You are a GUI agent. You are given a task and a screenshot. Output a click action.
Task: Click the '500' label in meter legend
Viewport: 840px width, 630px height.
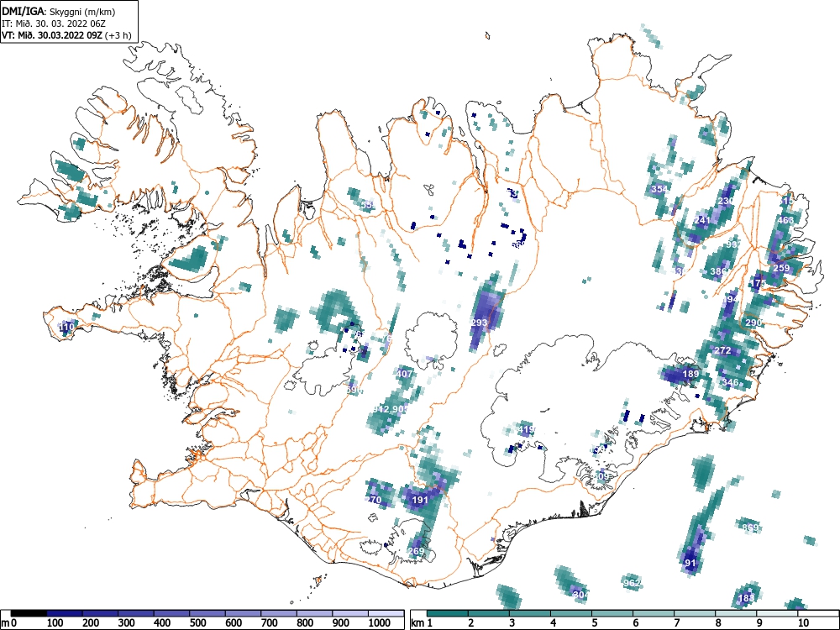pos(197,623)
